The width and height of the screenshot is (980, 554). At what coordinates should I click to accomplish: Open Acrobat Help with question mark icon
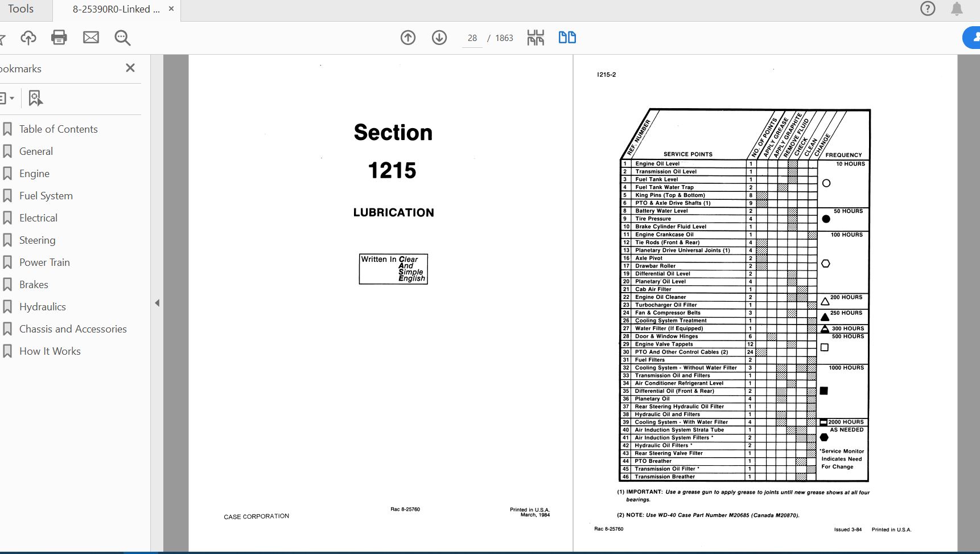(x=928, y=8)
